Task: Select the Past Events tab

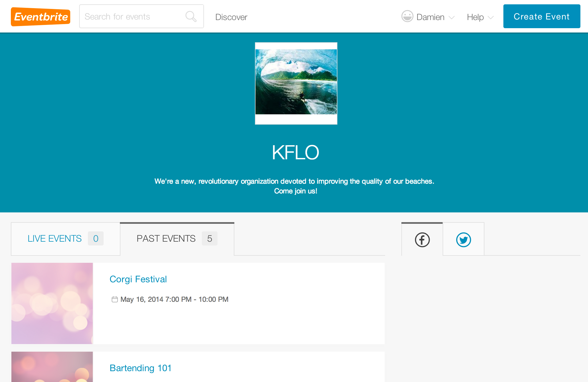Action: [x=177, y=239]
